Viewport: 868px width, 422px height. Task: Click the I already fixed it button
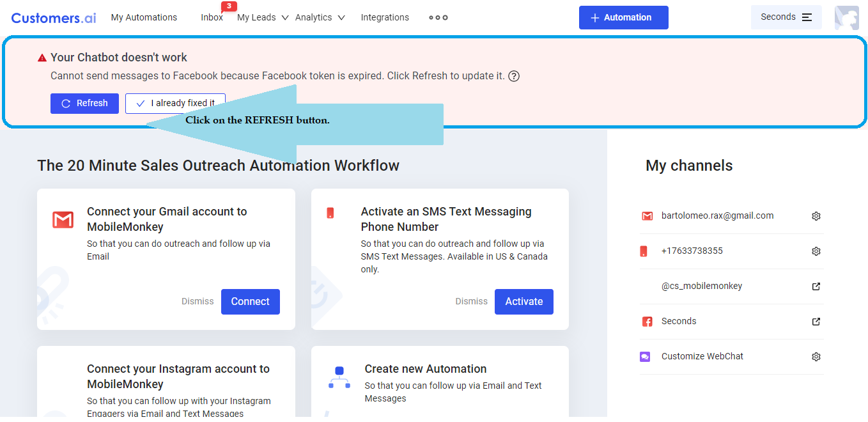pos(175,103)
